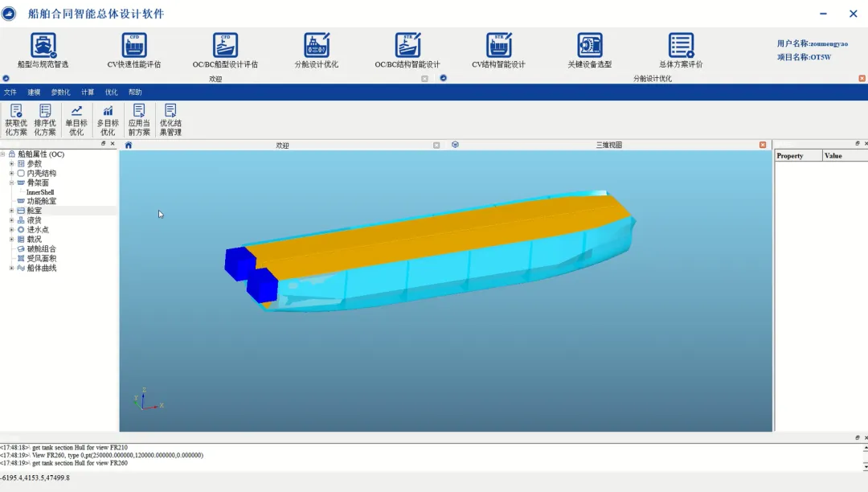
Task: Click the Value column header
Action: 845,156
